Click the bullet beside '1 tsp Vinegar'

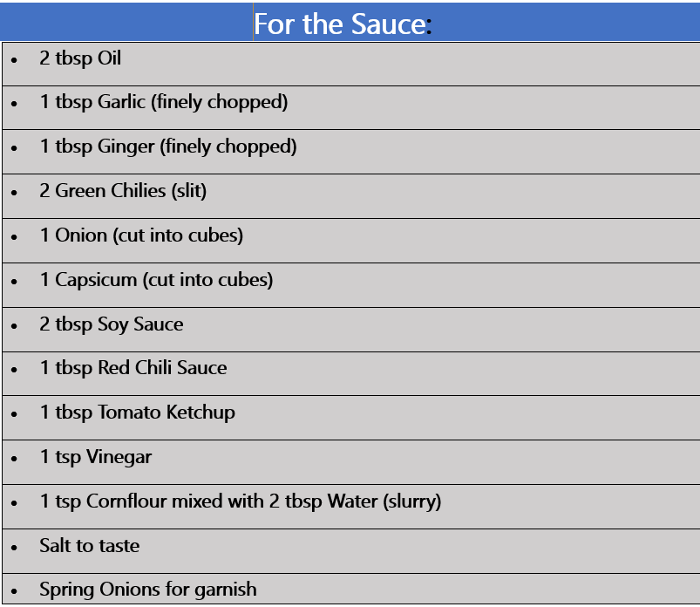click(x=14, y=459)
